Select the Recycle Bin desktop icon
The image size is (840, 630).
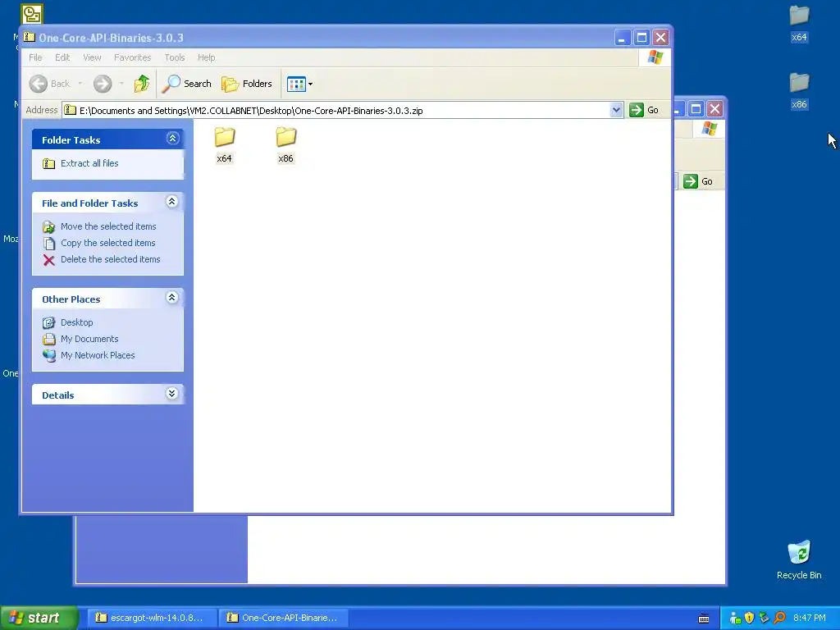coord(799,559)
